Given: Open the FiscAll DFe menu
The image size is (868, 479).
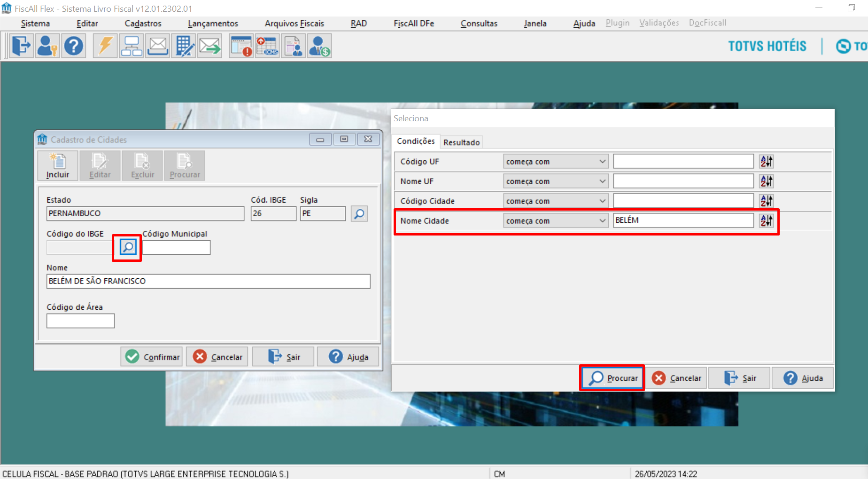Looking at the screenshot, I should (x=414, y=23).
